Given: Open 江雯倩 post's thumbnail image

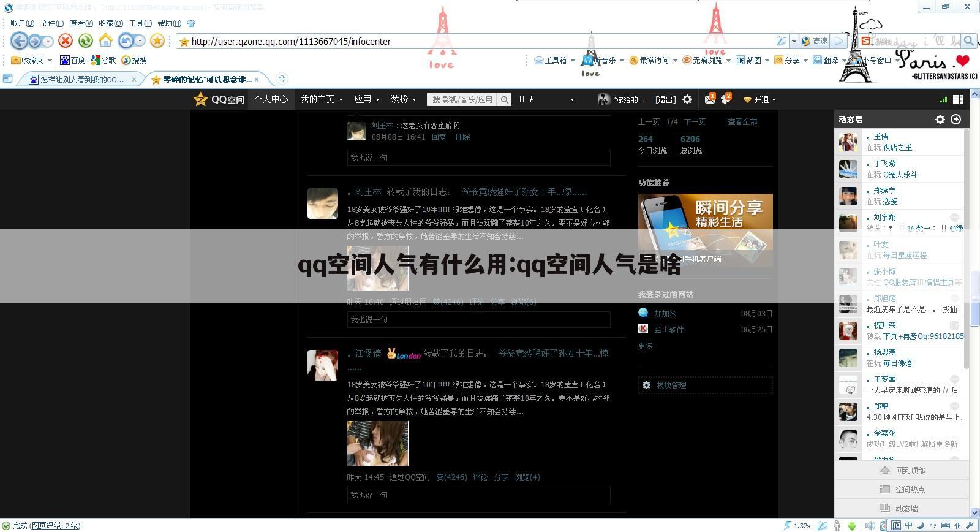Looking at the screenshot, I should (x=378, y=443).
